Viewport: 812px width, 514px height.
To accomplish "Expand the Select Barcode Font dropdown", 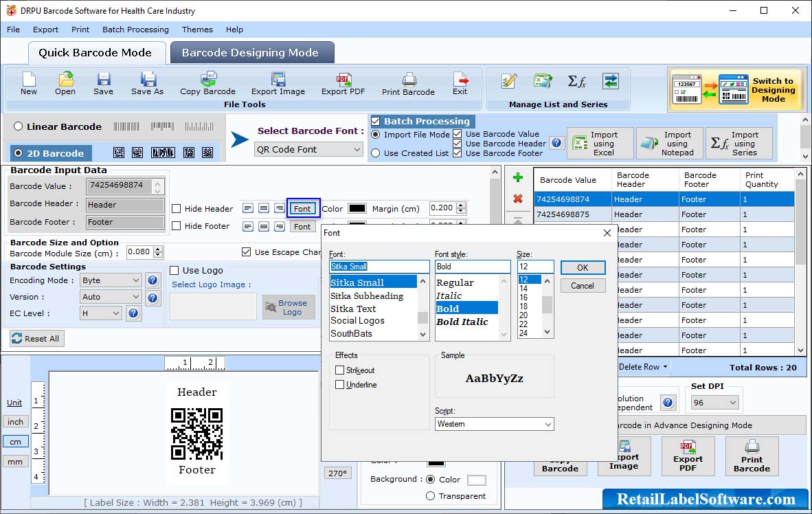I will [309, 149].
